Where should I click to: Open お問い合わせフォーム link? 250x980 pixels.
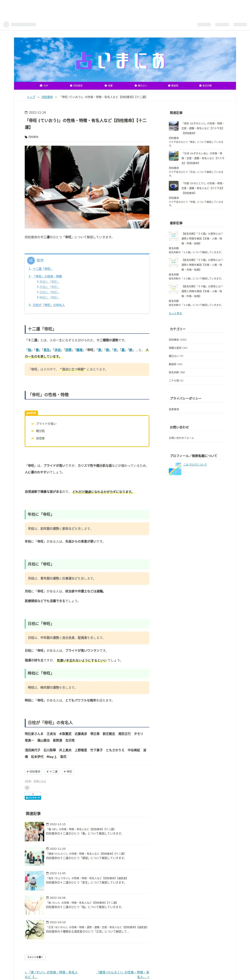tap(181, 438)
